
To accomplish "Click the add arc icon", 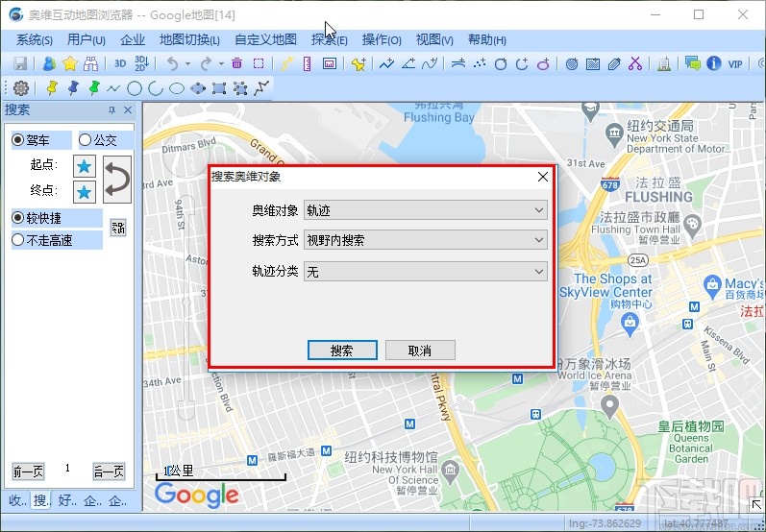I will (x=522, y=63).
